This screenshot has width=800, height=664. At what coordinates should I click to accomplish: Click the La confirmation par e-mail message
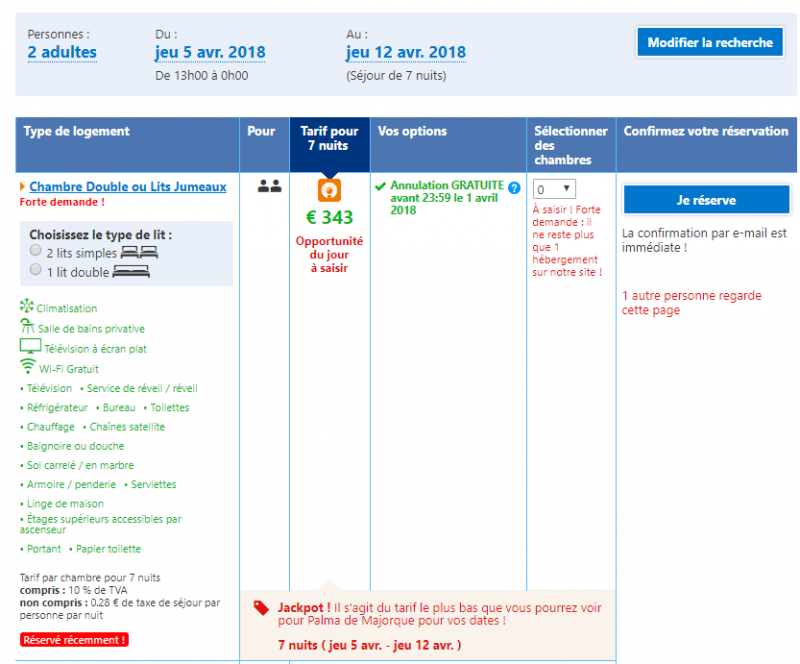704,240
